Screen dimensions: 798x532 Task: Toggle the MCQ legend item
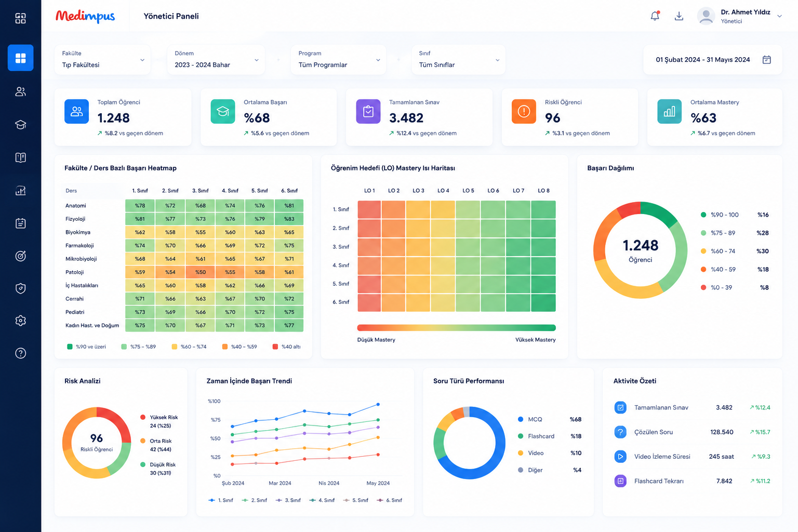[530, 419]
